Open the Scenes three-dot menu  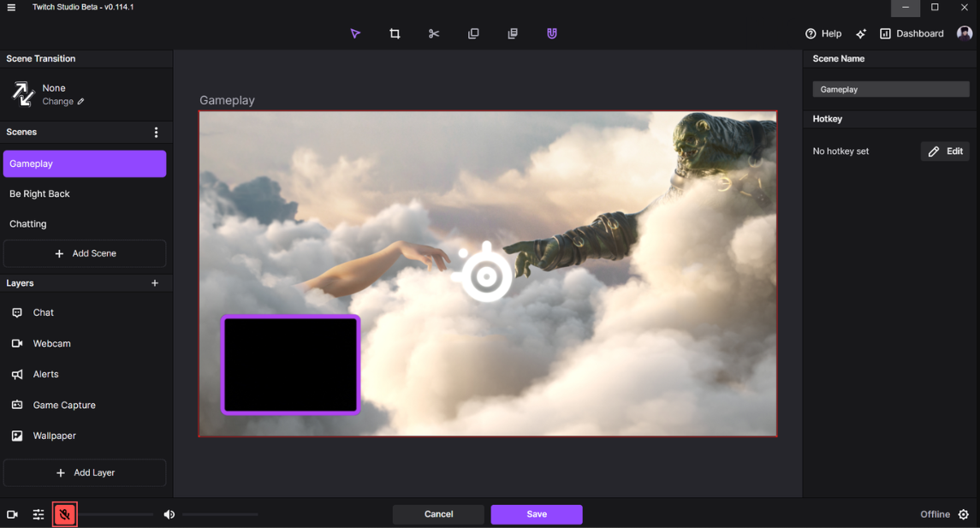[157, 132]
